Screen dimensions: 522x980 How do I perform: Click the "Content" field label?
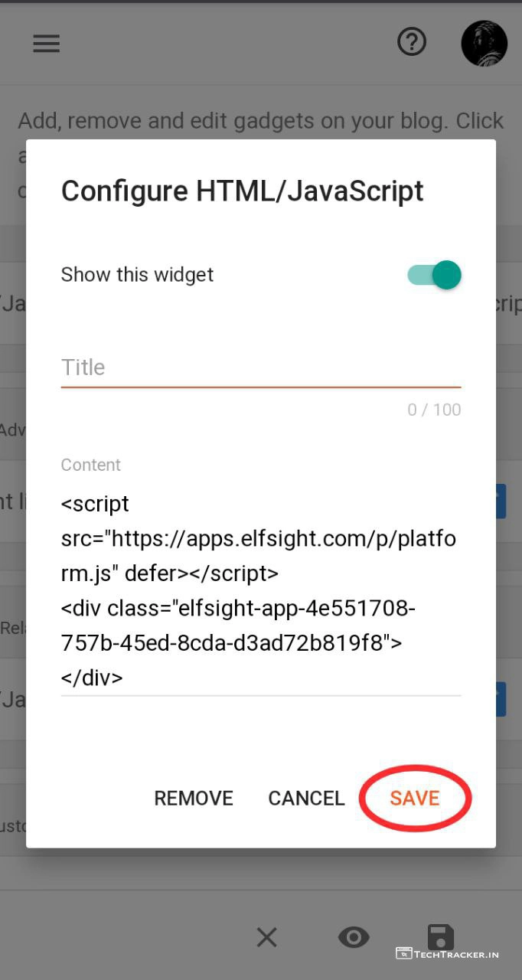tap(91, 465)
